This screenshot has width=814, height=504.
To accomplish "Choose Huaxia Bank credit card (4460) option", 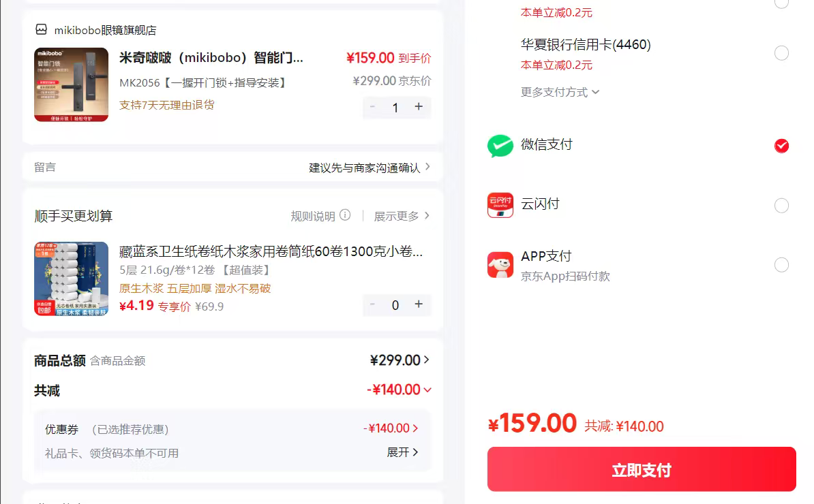I will (781, 53).
